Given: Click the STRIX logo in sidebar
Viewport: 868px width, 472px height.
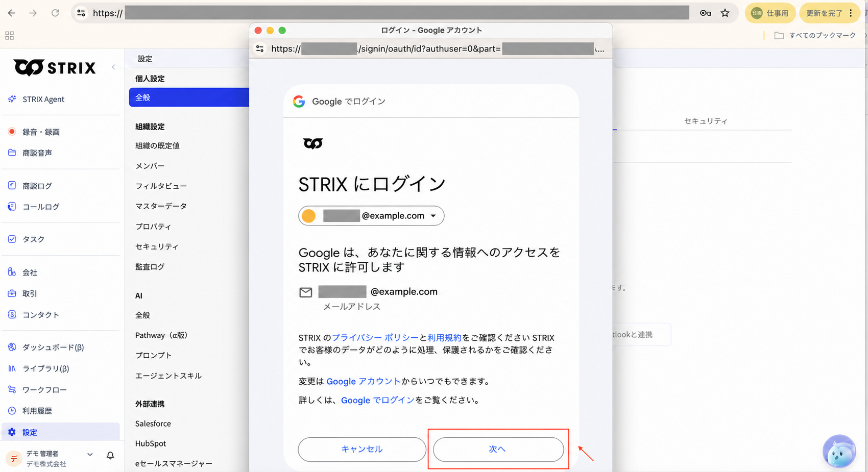Looking at the screenshot, I should [x=55, y=67].
